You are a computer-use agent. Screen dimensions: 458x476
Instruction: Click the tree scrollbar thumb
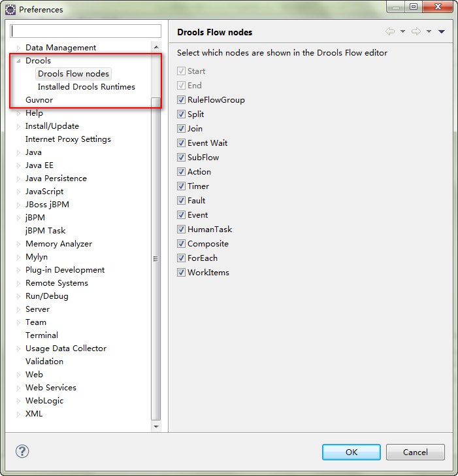[156, 259]
